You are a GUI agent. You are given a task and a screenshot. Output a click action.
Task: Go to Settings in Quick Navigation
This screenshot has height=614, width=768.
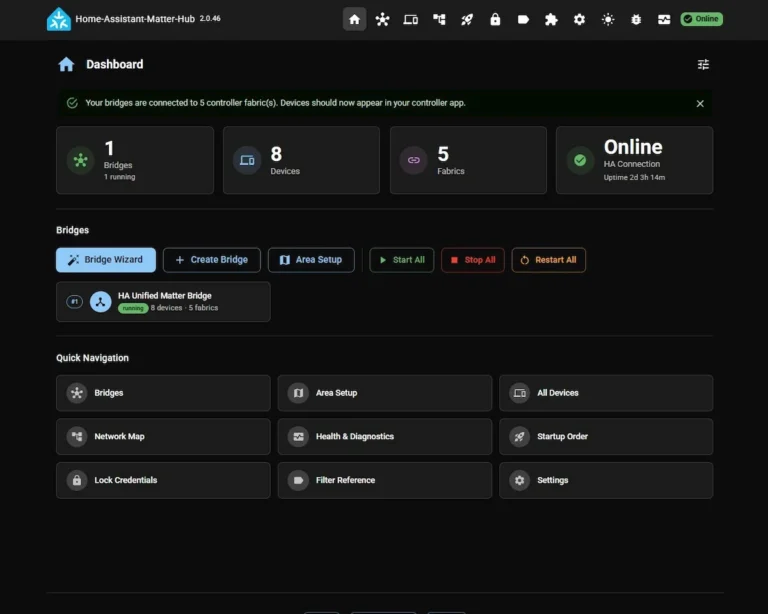coord(606,480)
